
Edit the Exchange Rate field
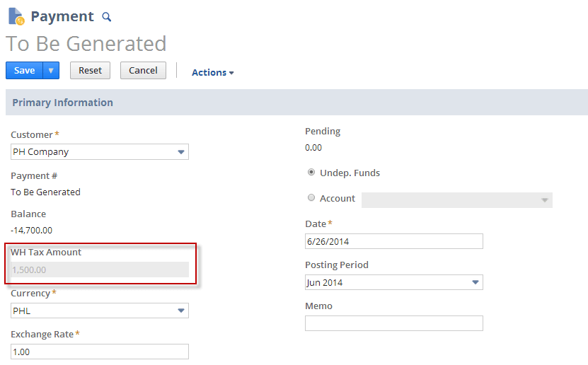[x=99, y=352]
